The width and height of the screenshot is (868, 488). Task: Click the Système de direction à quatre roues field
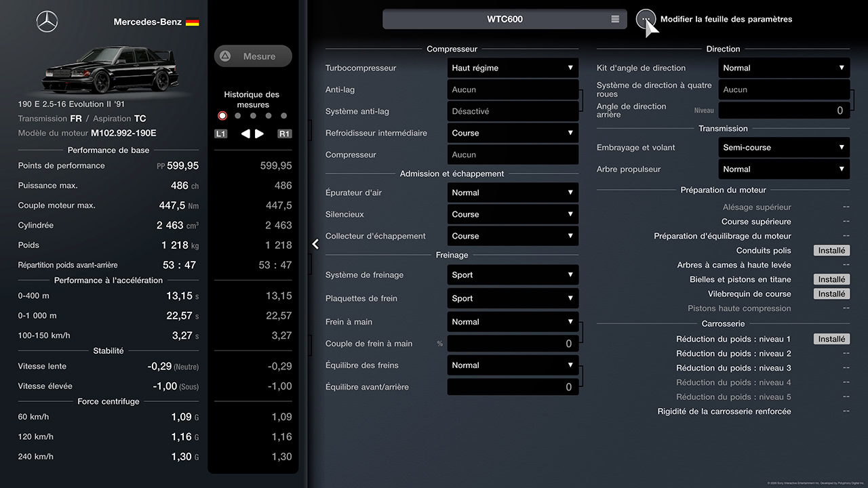(x=784, y=89)
